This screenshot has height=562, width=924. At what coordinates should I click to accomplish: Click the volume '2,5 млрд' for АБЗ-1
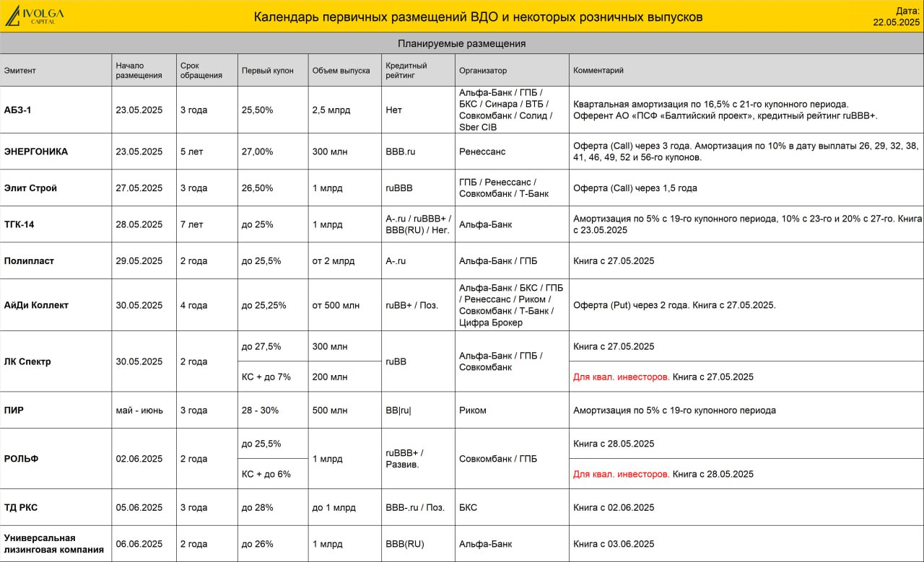(331, 110)
